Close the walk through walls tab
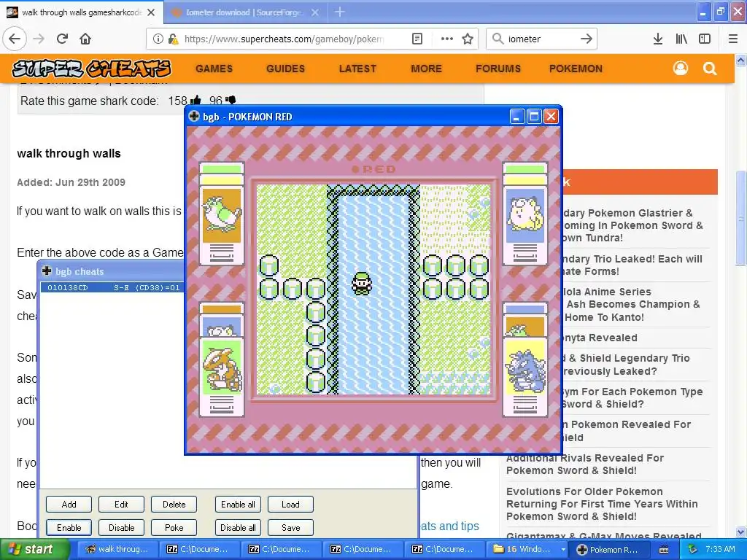This screenshot has height=560, width=747. click(151, 12)
